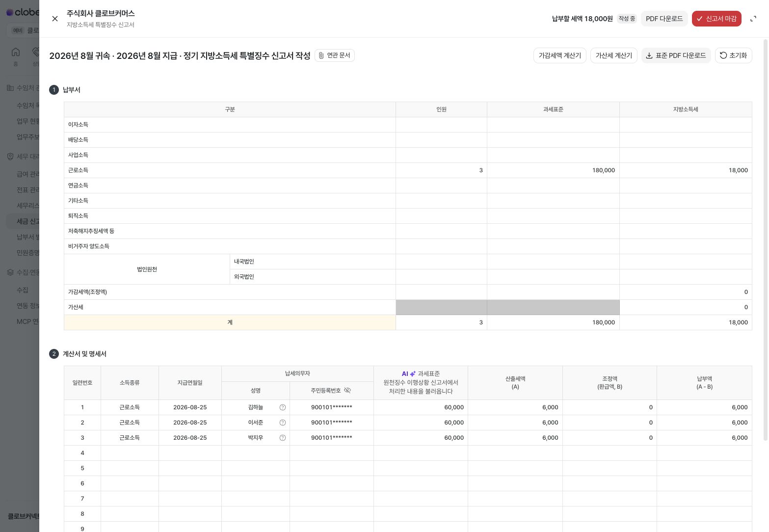This screenshot has width=769, height=532.
Task: Open 전표 관리 in the background sidebar
Action: (x=23, y=190)
